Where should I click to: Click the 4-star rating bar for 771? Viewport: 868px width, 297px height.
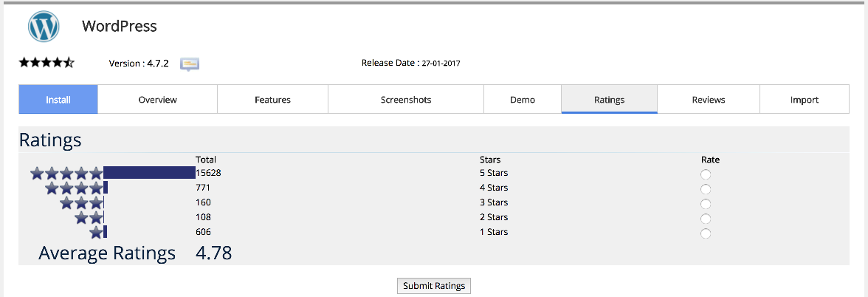106,188
